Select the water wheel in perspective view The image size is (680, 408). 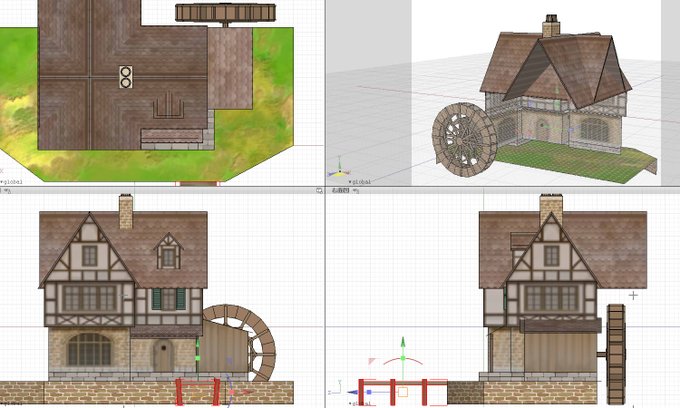coord(464,140)
